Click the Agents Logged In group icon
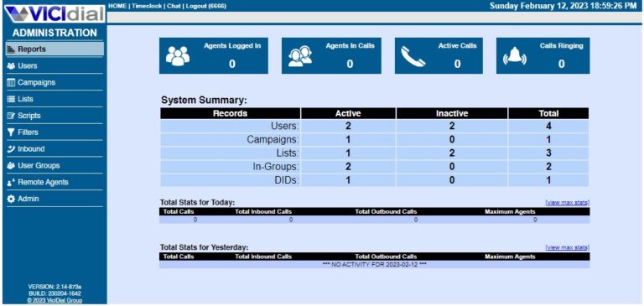Screen dimensions: 644x306 (178, 56)
